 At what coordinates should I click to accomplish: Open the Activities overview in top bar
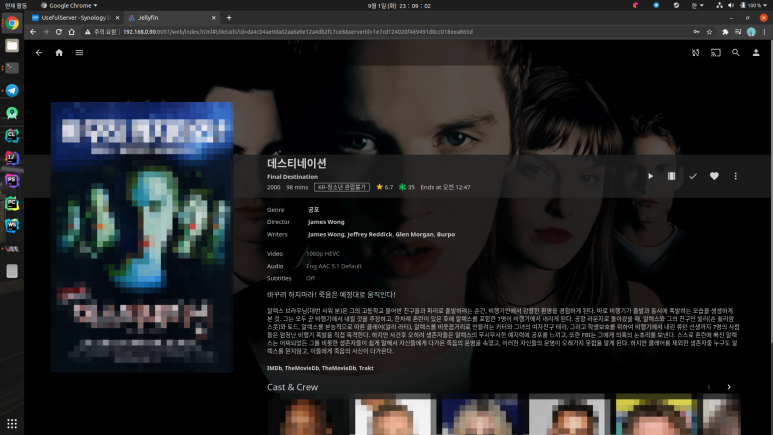(16, 5)
